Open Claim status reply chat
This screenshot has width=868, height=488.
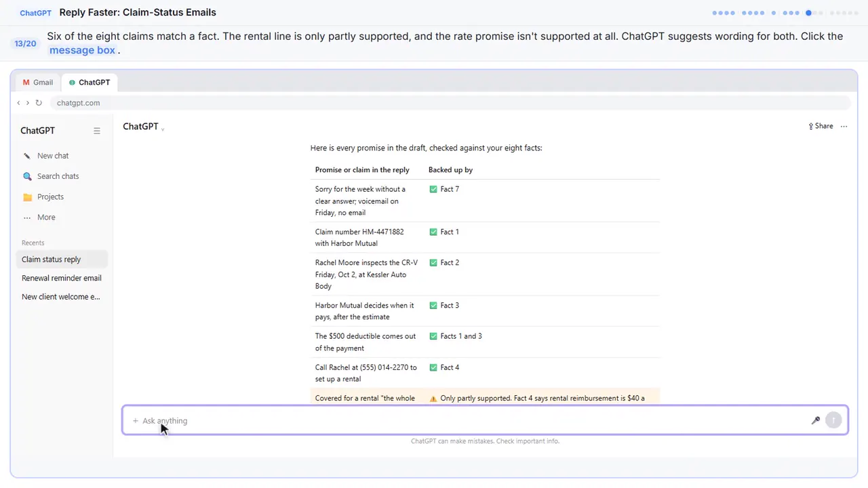[61, 260]
